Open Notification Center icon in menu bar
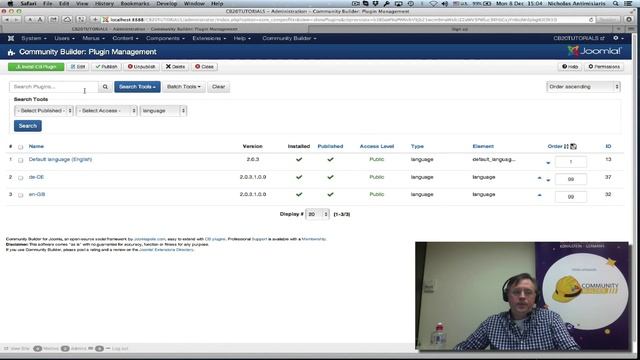The width and height of the screenshot is (640, 360). click(x=628, y=4)
